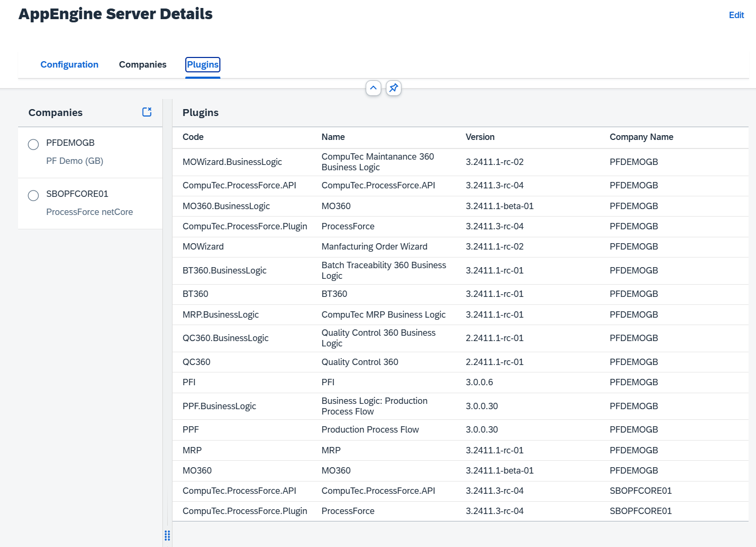Grab the vertical splitter handle dots
Viewport: 756px width, 547px height.
[167, 535]
